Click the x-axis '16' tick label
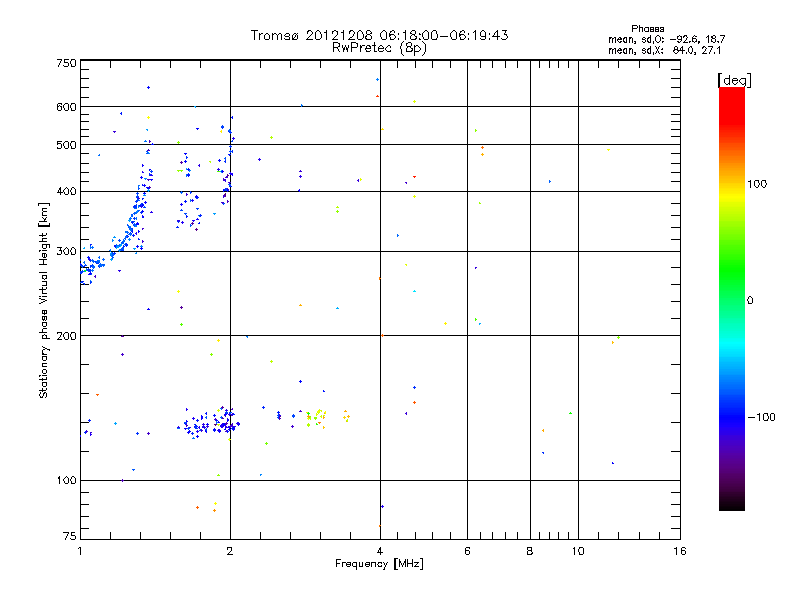The image size is (800, 600). (680, 551)
